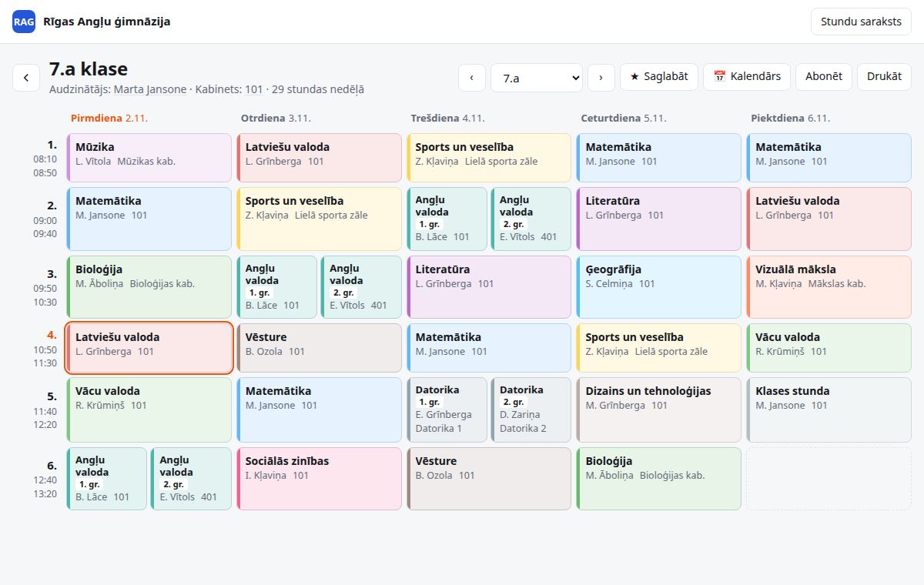
Task: Click the 7.a klase heading
Action: click(x=89, y=69)
